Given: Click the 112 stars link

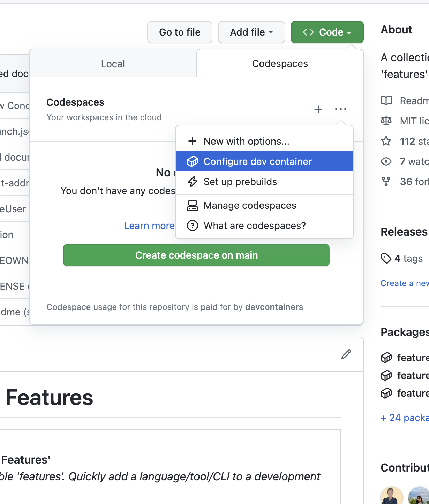Looking at the screenshot, I should tap(405, 141).
